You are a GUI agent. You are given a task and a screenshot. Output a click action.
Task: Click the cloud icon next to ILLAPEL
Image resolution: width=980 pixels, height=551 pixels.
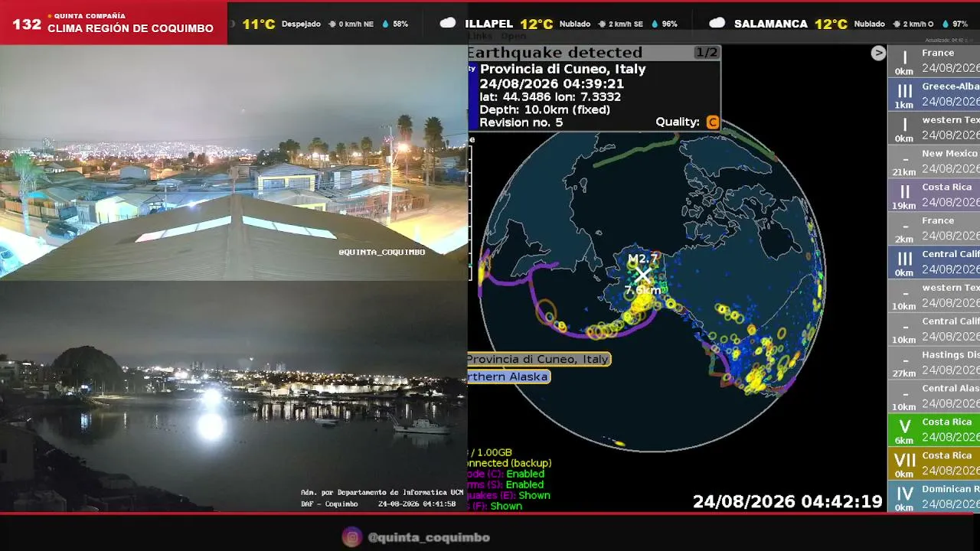[x=448, y=23]
